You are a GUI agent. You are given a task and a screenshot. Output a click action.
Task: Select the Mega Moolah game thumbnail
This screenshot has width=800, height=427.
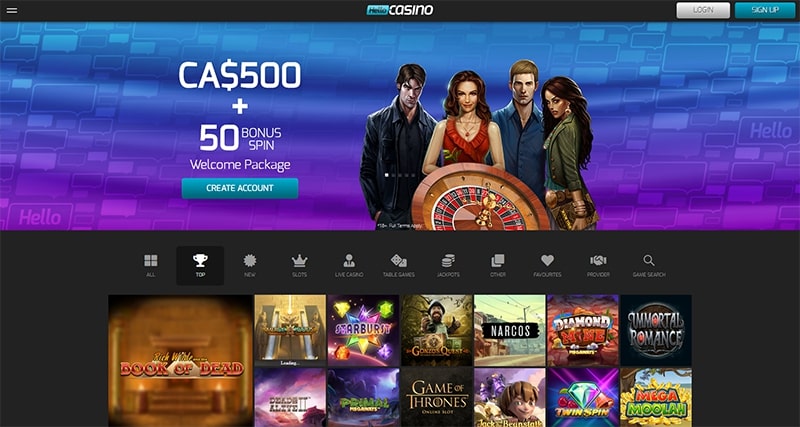[656, 397]
